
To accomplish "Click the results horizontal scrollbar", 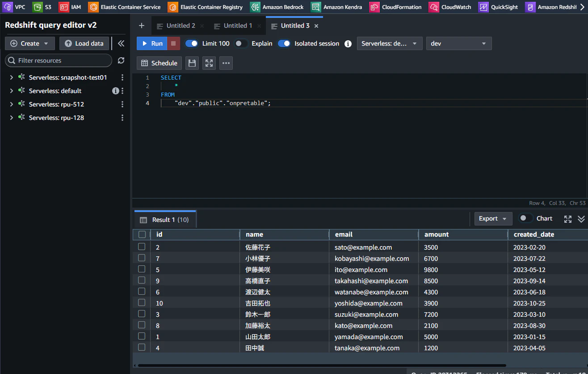I will click(x=322, y=365).
